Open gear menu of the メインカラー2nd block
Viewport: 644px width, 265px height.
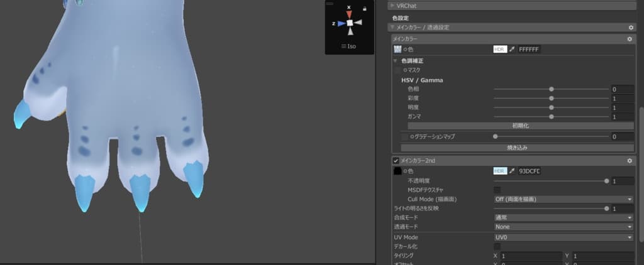coord(629,161)
